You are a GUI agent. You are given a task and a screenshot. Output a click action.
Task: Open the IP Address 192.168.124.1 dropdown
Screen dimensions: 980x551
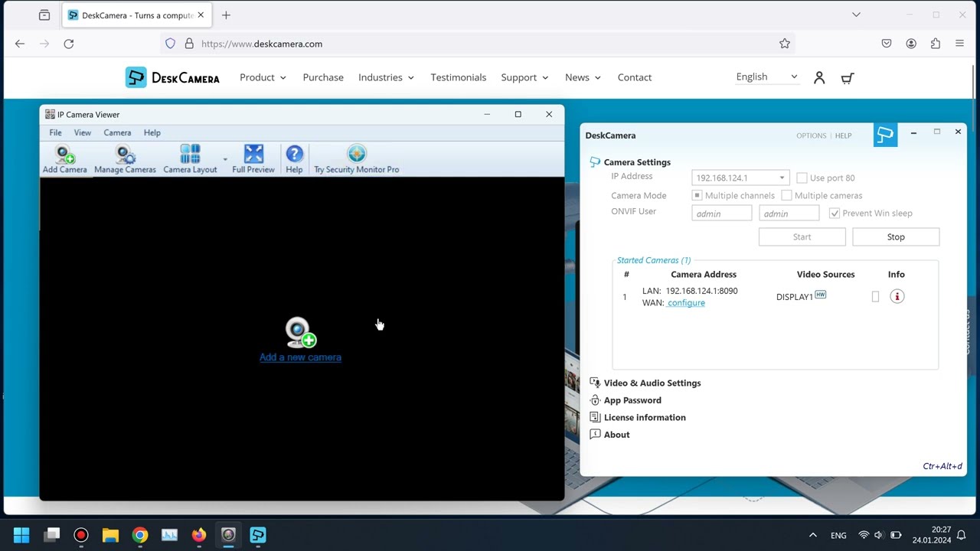click(740, 178)
